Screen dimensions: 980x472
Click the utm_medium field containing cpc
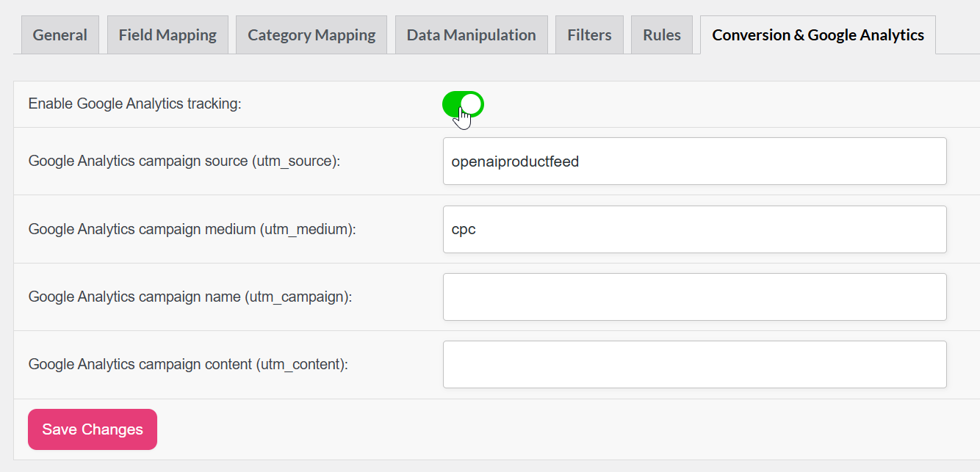click(694, 229)
